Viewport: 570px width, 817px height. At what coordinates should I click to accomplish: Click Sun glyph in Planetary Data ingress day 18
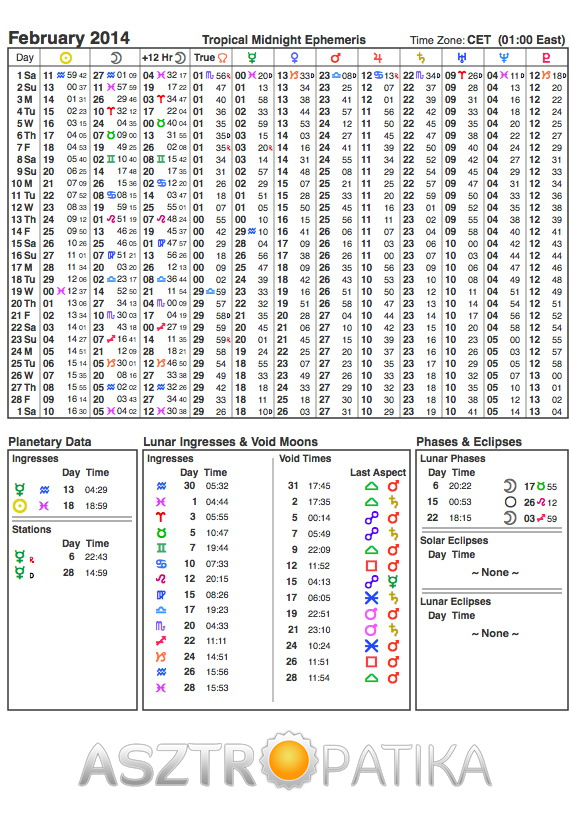20,505
